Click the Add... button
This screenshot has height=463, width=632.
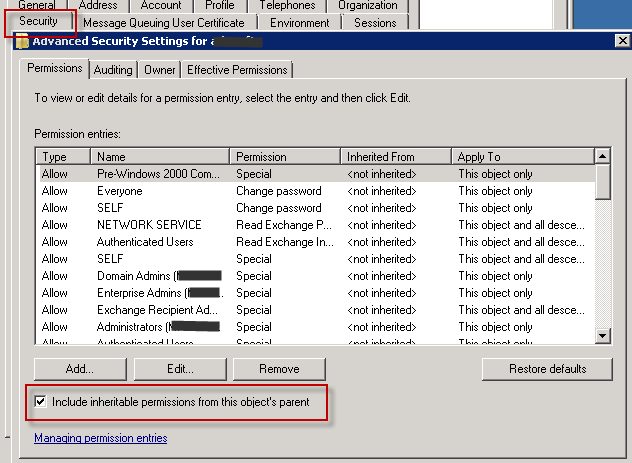tap(80, 369)
